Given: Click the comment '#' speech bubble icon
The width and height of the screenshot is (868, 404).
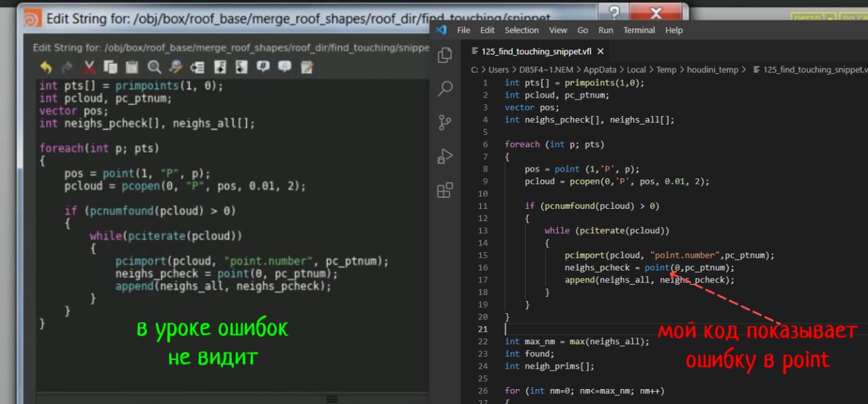Looking at the screenshot, I should (263, 67).
